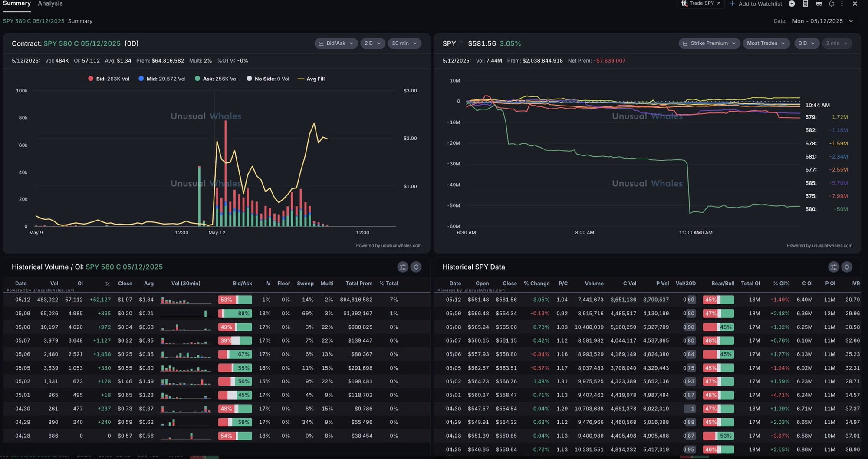Toggle the Bid series in chart legend
The height and width of the screenshot is (459, 868).
[x=108, y=79]
